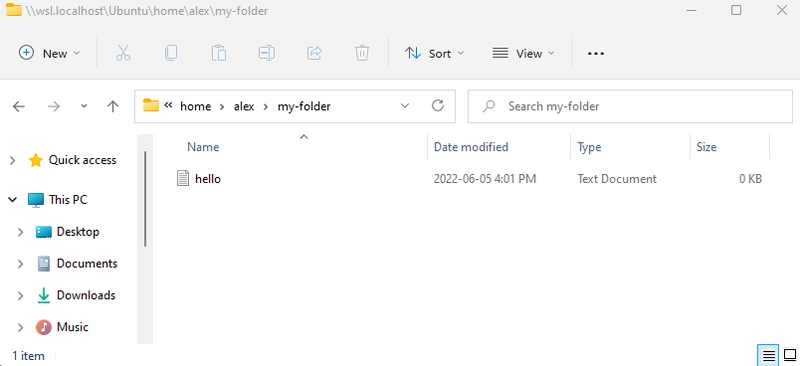Screen dimensions: 800x366
Task: Open Downloads in navigation pane
Action: 86,295
